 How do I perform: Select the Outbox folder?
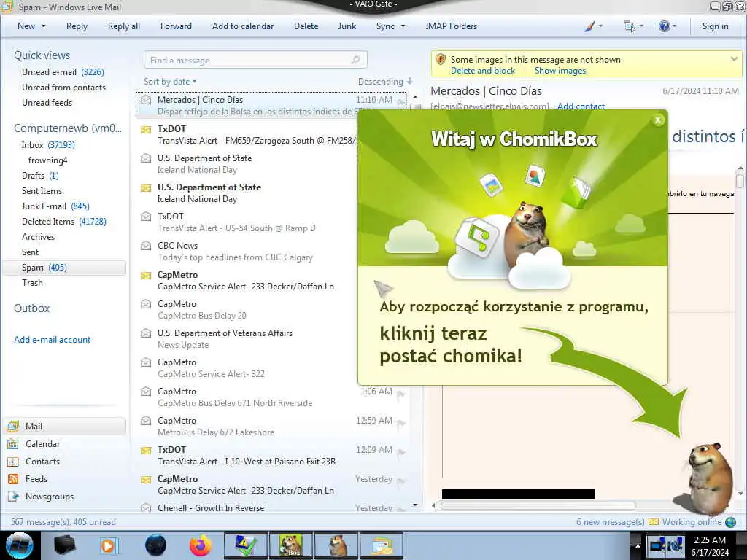[x=32, y=308]
